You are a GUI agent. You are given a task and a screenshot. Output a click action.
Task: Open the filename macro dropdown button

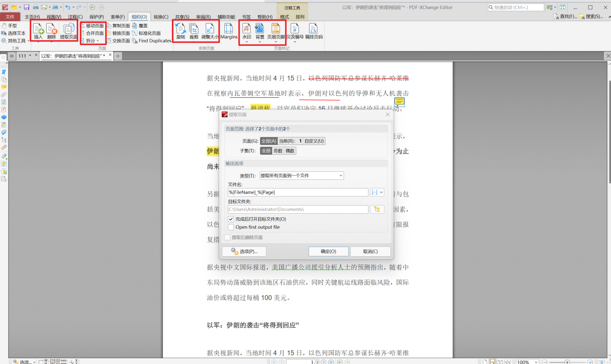378,192
